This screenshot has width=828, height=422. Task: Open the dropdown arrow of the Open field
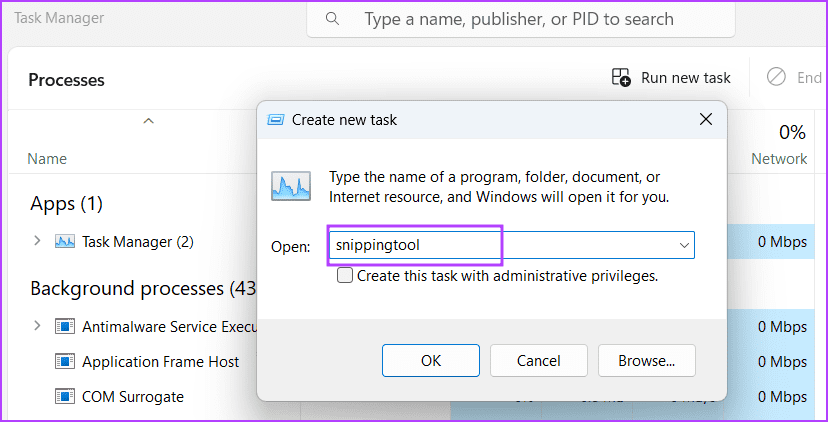(684, 245)
